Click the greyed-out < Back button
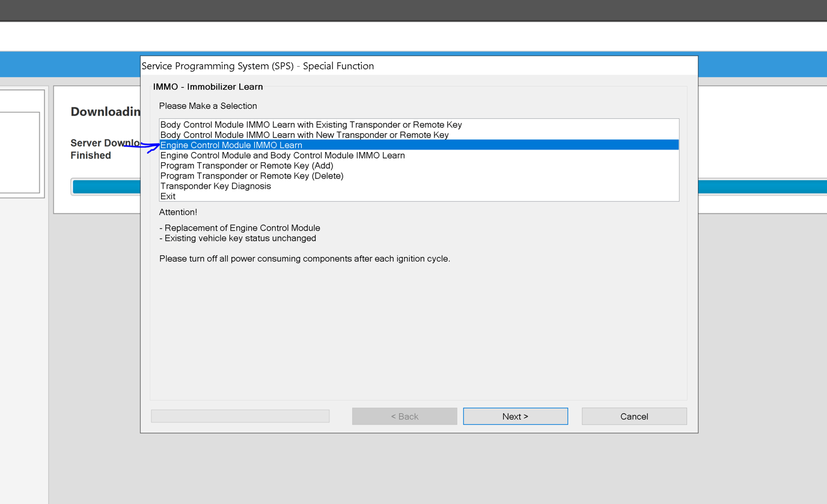This screenshot has width=827, height=504. [x=404, y=416]
